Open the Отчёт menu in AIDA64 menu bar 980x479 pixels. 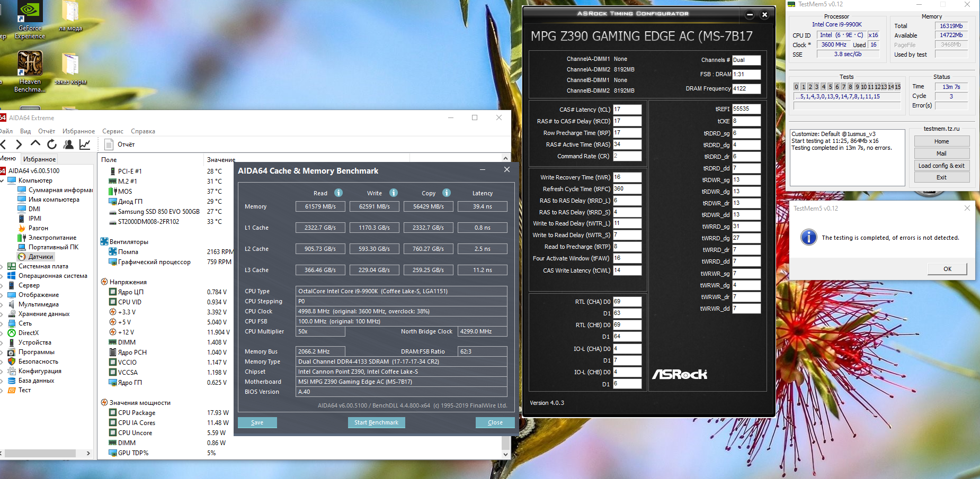pyautogui.click(x=47, y=131)
